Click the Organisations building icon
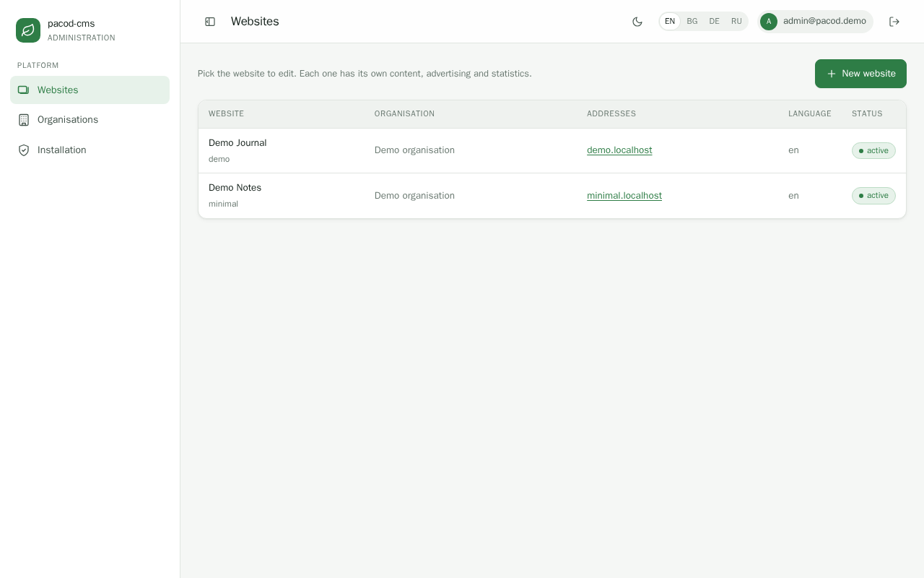924x578 pixels. [x=24, y=120]
